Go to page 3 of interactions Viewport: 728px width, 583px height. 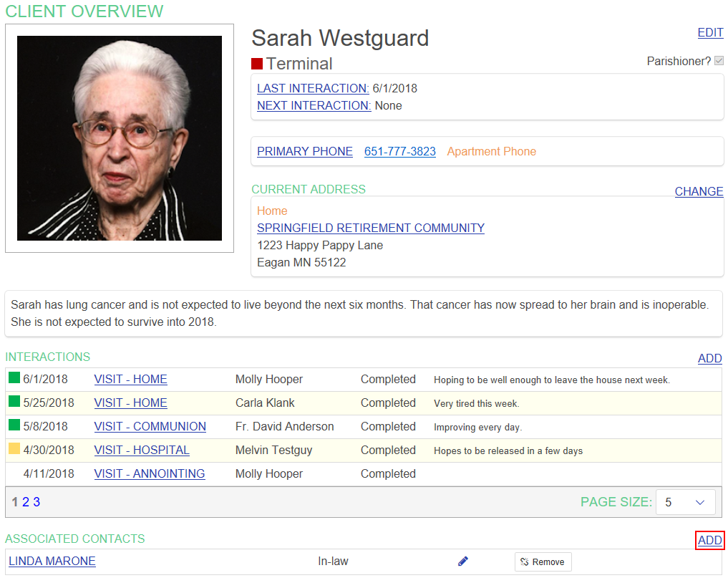37,502
